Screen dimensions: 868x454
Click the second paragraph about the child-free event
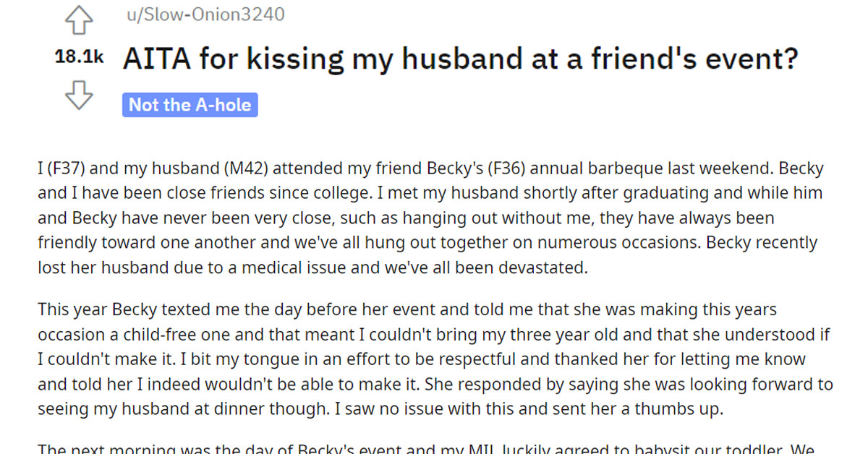(434, 358)
